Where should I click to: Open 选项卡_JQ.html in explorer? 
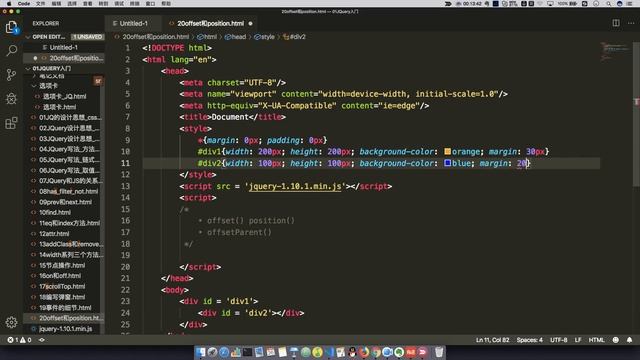(x=64, y=96)
